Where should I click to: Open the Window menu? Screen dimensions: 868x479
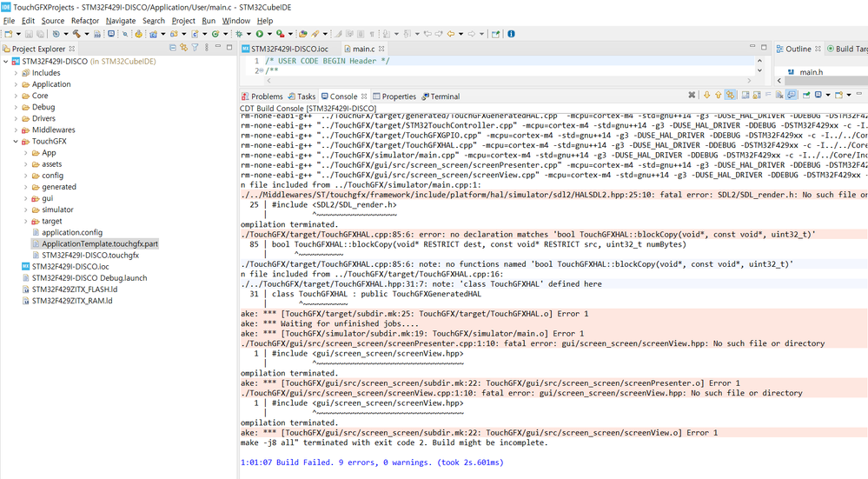(x=236, y=21)
